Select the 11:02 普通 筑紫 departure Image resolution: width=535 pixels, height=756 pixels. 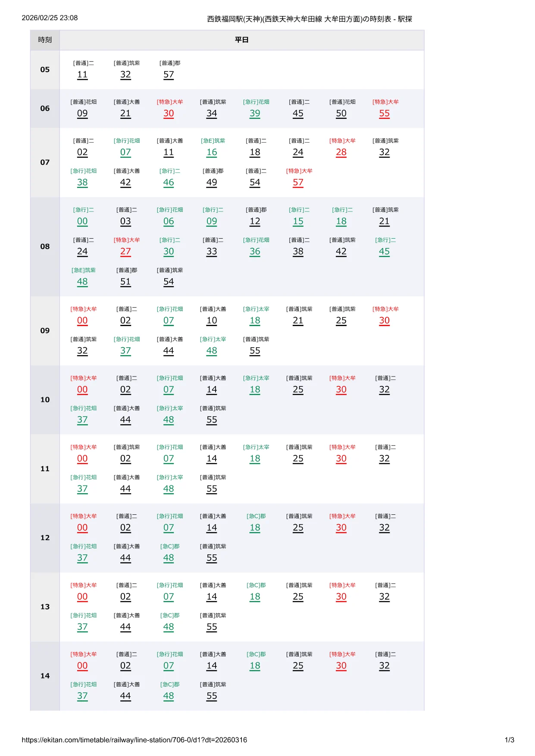[x=125, y=459]
